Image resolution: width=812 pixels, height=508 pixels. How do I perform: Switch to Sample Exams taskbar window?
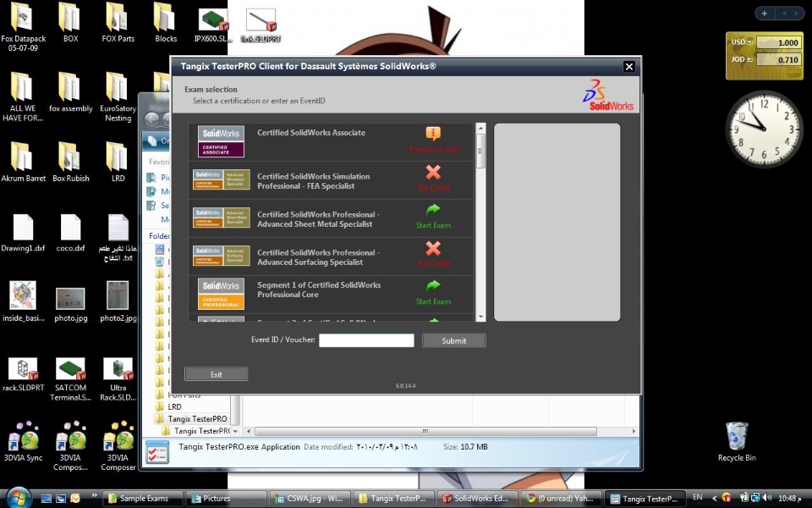click(143, 499)
